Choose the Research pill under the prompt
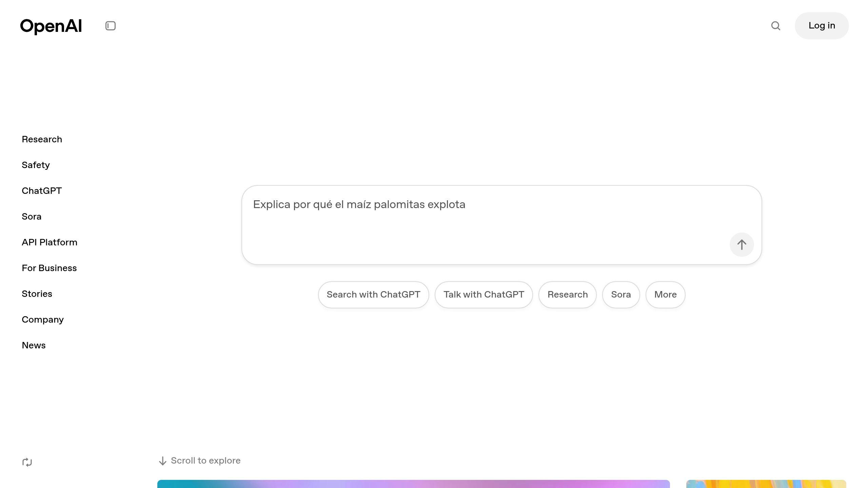Screen dimensions: 868x488 tap(567, 294)
